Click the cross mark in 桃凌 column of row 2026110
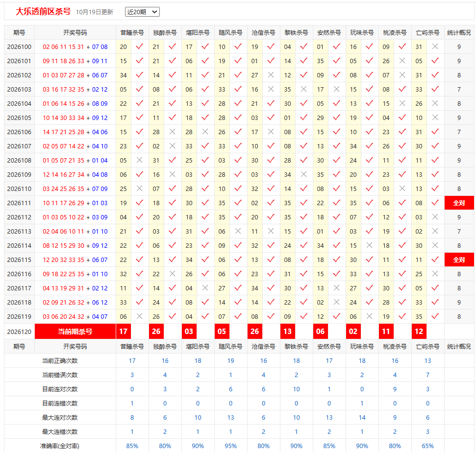Image resolution: width=476 pixels, height=452 pixels. (x=402, y=189)
